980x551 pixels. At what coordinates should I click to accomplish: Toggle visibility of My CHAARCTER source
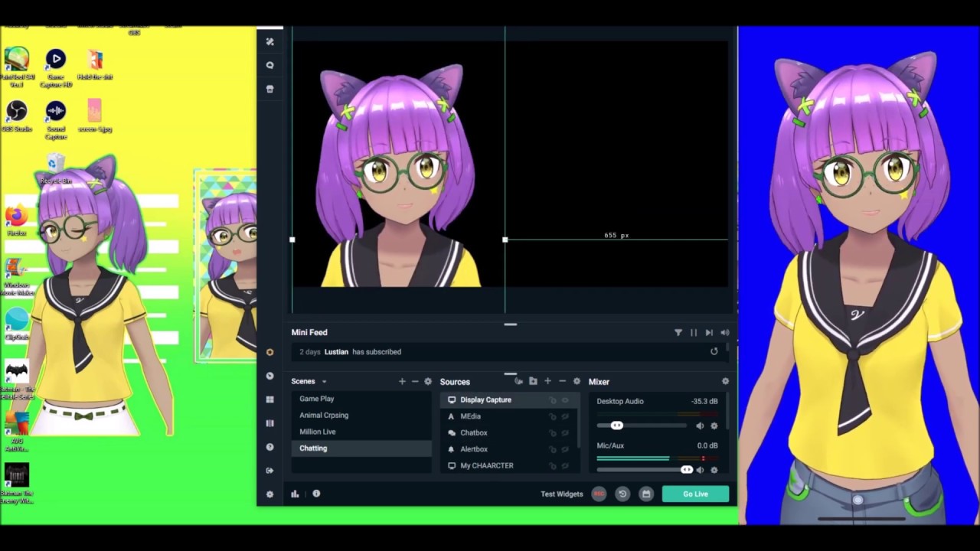(x=565, y=465)
